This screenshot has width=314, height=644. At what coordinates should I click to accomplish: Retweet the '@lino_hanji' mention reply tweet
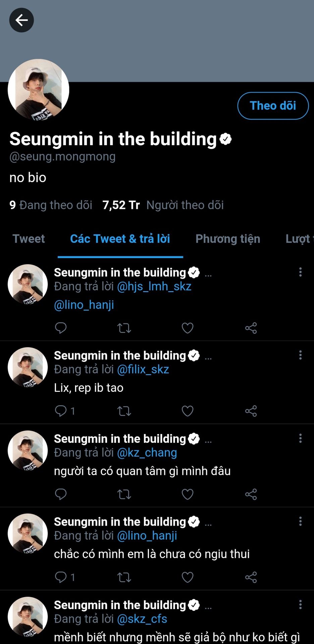[124, 328]
